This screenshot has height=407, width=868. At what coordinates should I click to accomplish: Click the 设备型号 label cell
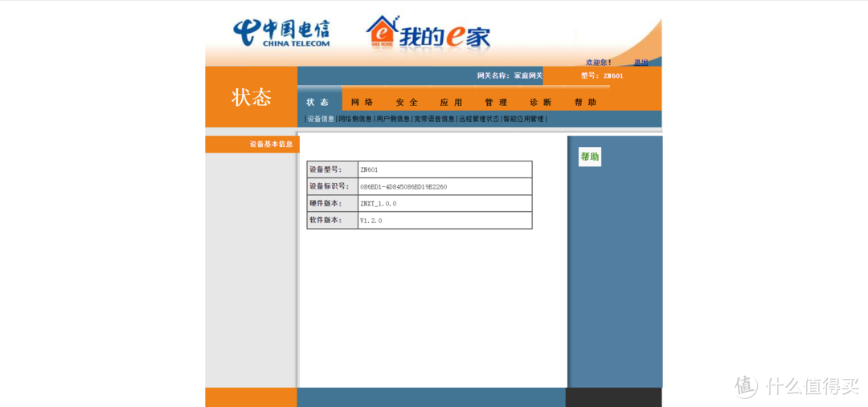point(333,169)
